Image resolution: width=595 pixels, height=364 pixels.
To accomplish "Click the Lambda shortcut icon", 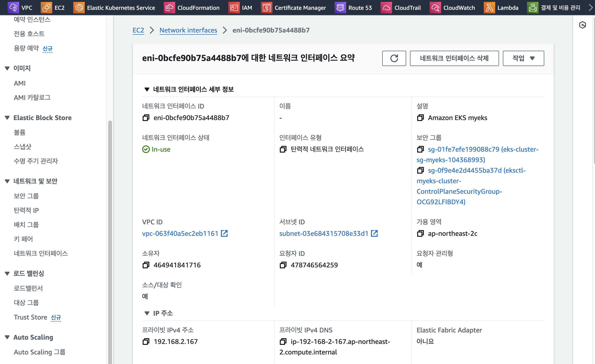I will coord(489,8).
